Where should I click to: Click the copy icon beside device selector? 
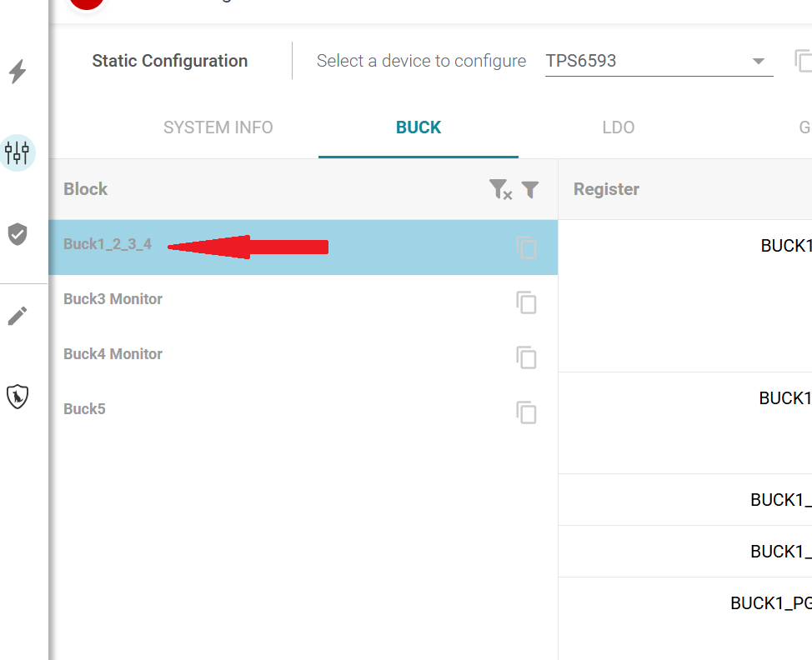tap(803, 61)
